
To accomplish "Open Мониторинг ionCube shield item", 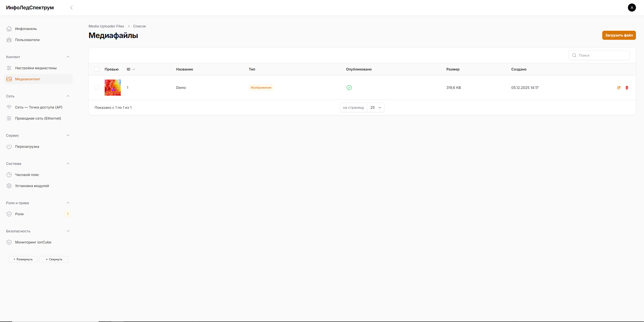I will (x=33, y=242).
